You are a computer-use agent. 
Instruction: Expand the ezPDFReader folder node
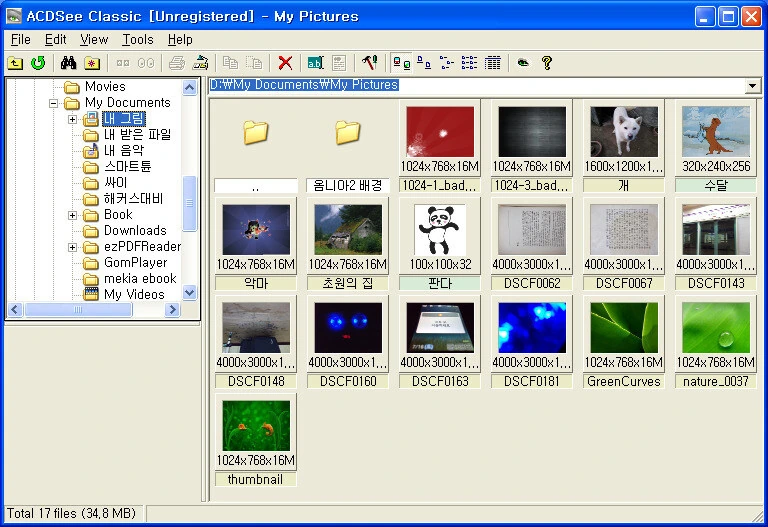(72, 247)
